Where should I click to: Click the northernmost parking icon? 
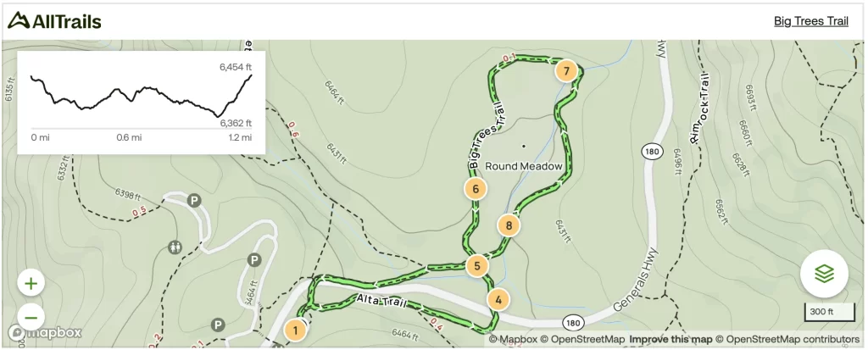tap(194, 201)
